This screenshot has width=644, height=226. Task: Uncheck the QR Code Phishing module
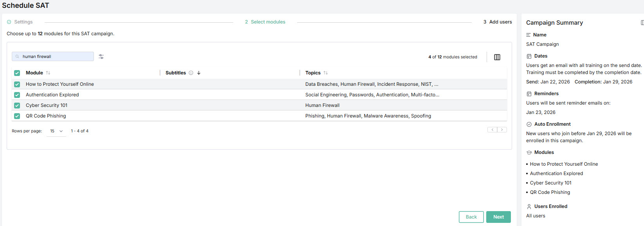pos(17,116)
